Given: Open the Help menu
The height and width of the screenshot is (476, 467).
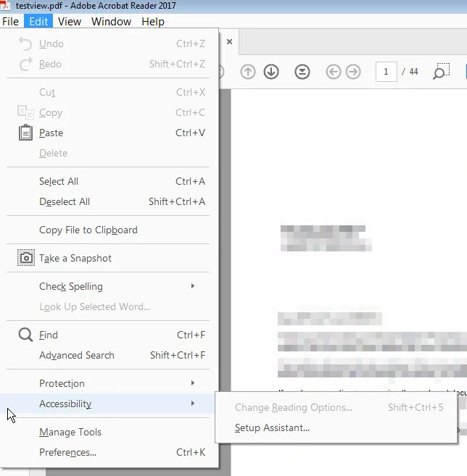Looking at the screenshot, I should pos(153,22).
